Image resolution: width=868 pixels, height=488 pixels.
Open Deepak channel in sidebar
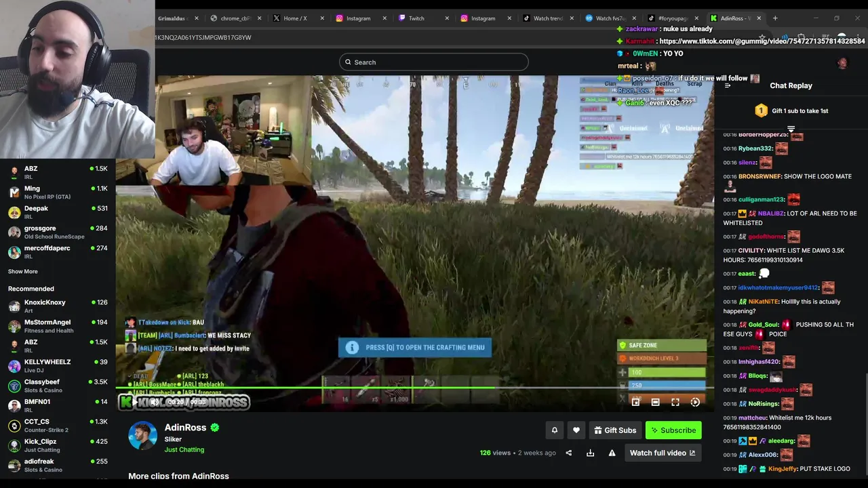pyautogui.click(x=58, y=212)
